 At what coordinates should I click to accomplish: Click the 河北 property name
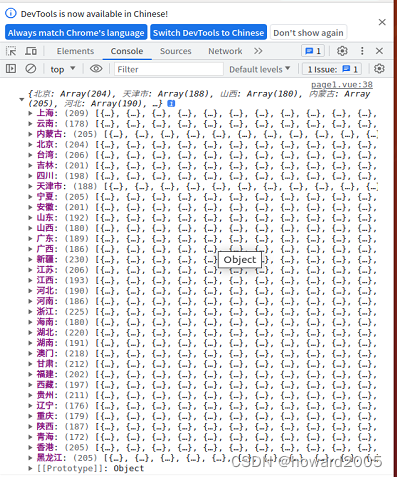[x=45, y=291]
